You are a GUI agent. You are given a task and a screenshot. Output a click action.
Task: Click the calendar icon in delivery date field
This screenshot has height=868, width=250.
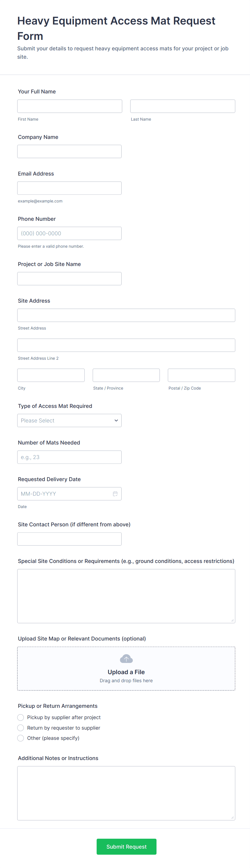coord(115,494)
